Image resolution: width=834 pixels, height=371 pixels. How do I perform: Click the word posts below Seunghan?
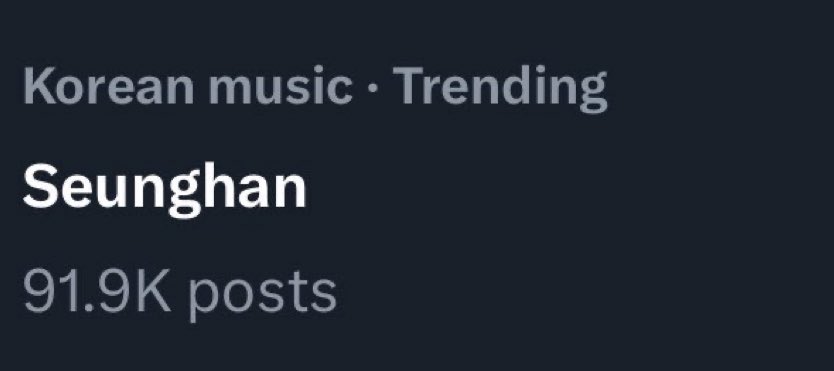click(x=263, y=295)
